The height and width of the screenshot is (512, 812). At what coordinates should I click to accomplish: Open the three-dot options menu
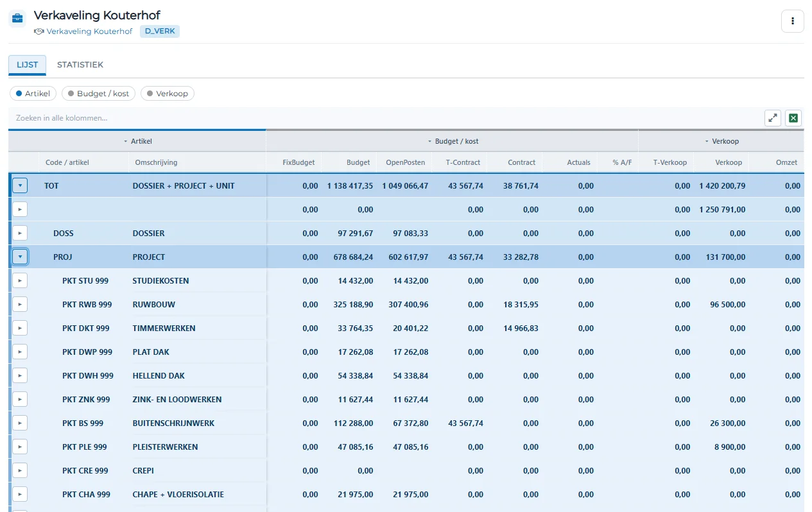coord(792,21)
